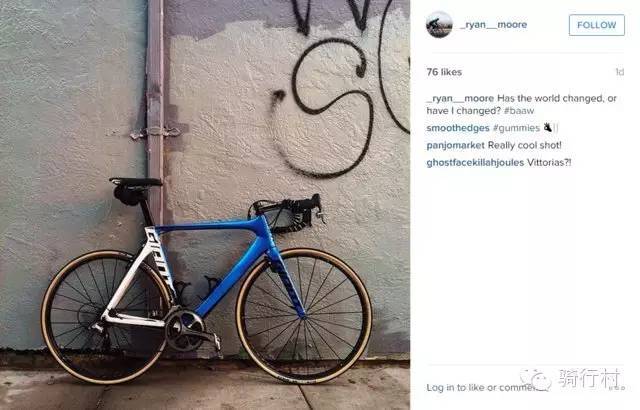640x410 pixels.
Task: Open the #gummies hashtag
Action: click(x=516, y=128)
